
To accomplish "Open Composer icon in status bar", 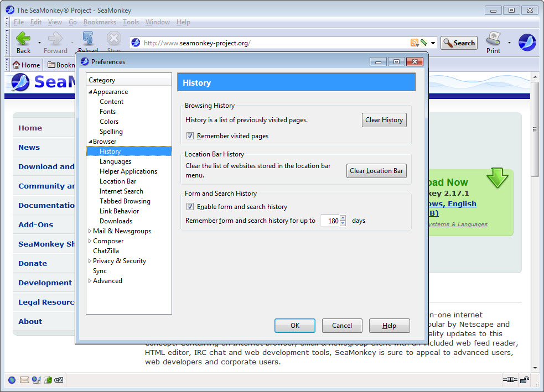I will click(36, 380).
